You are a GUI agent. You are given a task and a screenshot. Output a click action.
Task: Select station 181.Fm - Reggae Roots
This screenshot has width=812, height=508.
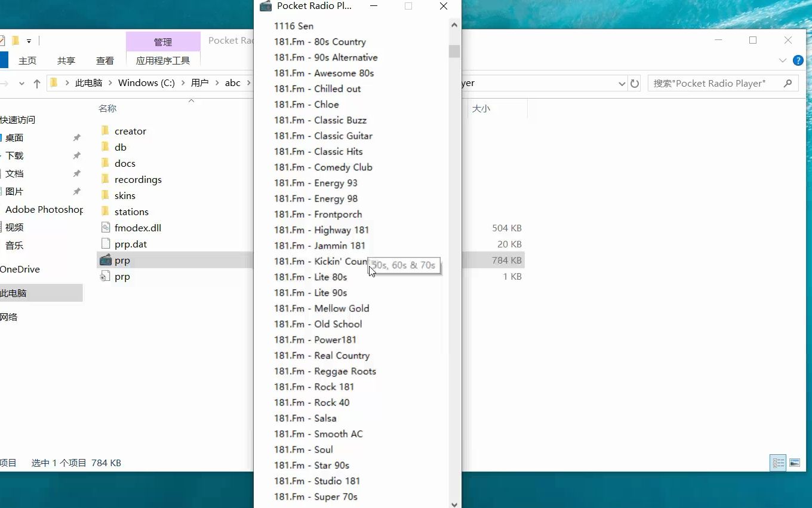pyautogui.click(x=325, y=371)
